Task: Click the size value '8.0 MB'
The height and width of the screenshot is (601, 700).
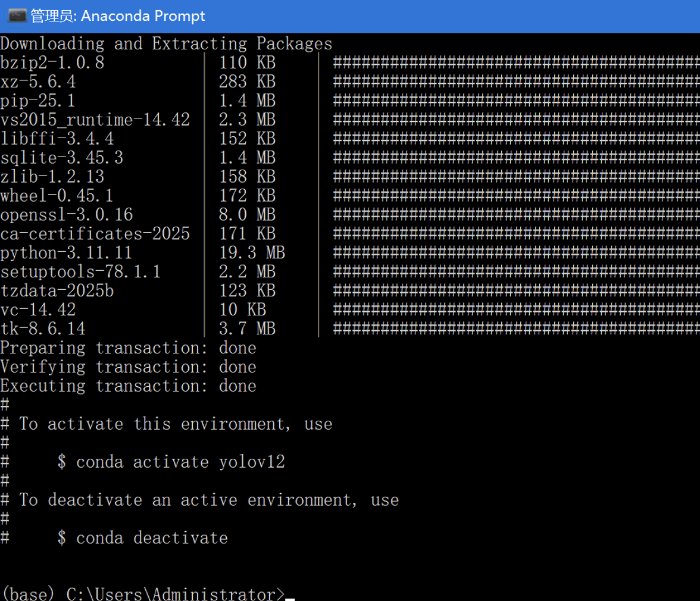Action: point(248,215)
